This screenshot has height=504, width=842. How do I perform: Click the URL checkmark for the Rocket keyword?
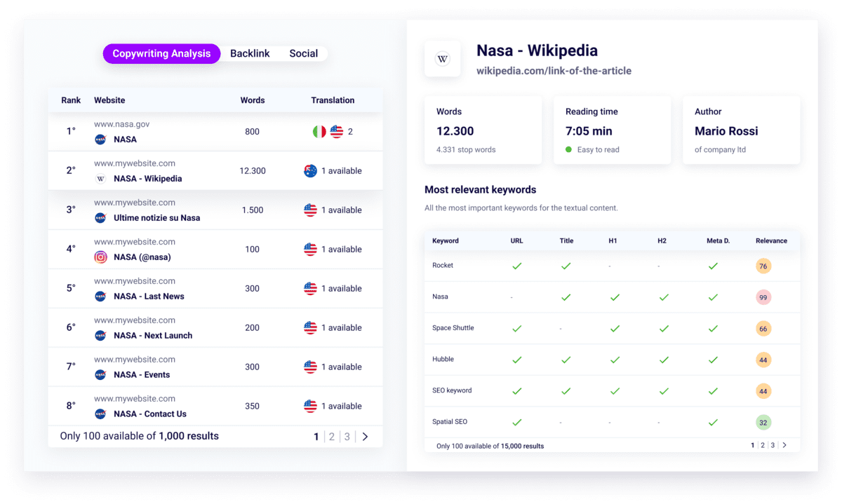[517, 266]
